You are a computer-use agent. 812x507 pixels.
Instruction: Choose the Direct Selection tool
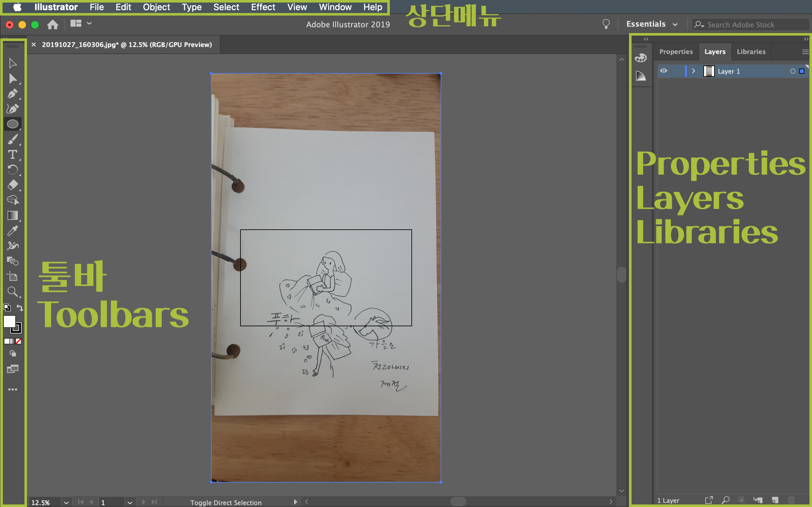click(12, 78)
